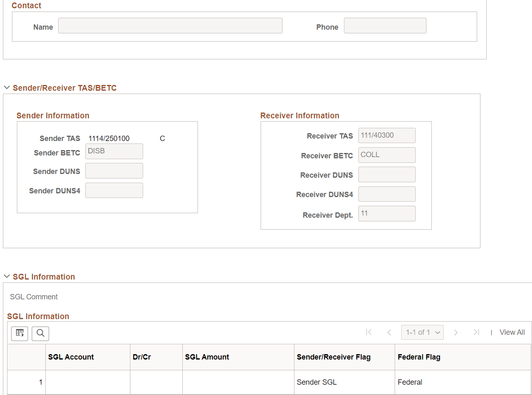Jump to the first page of SGL rows

pos(369,332)
